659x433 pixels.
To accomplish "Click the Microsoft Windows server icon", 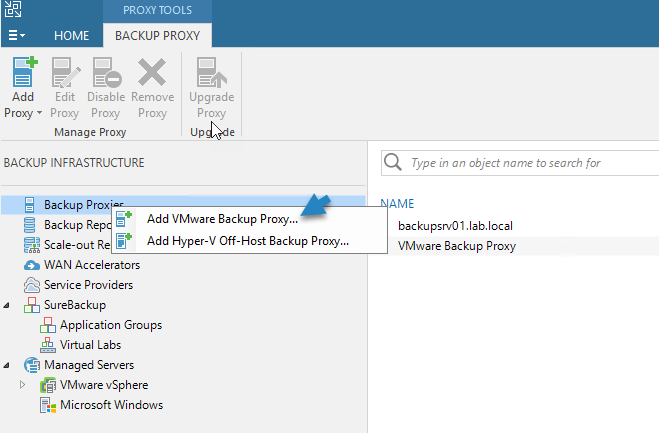I will tap(48, 405).
